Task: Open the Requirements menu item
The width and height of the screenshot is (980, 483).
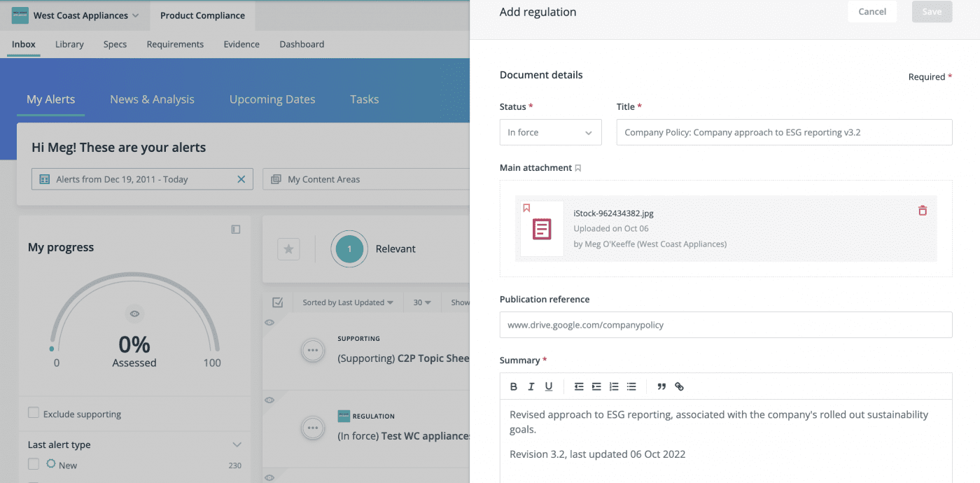Action: (x=175, y=44)
